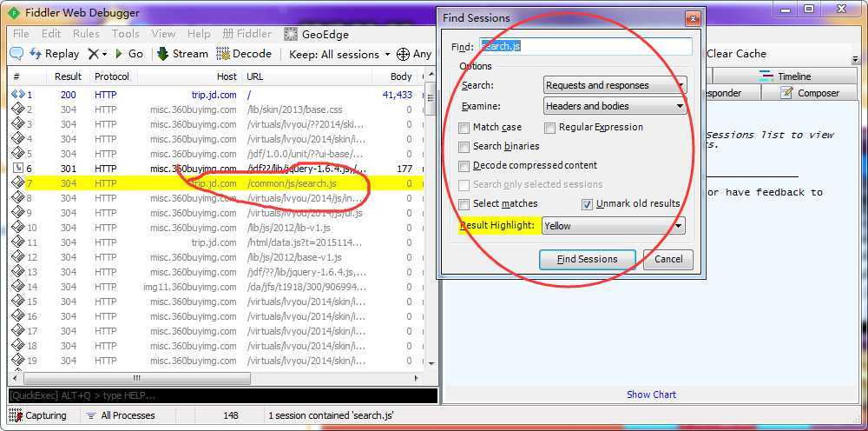The width and height of the screenshot is (868, 431).
Task: Click /common/js/search.js URL text
Action: pyautogui.click(x=292, y=183)
